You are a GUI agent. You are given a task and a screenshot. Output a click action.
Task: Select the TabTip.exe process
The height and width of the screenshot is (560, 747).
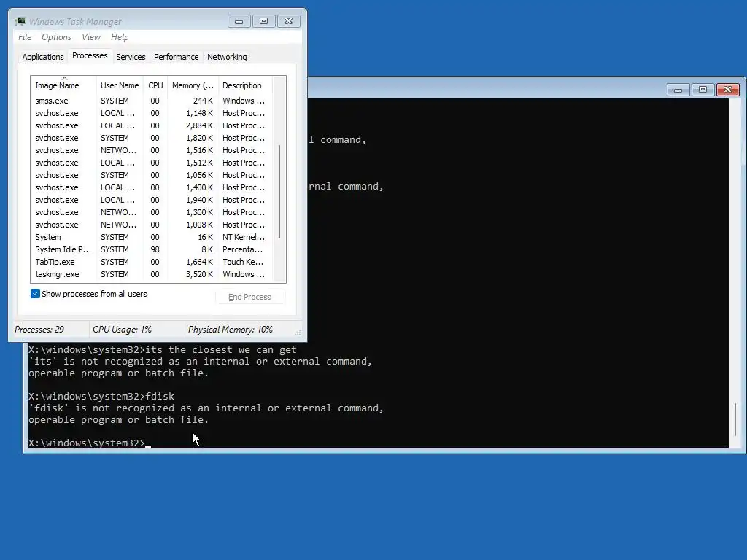pos(151,262)
